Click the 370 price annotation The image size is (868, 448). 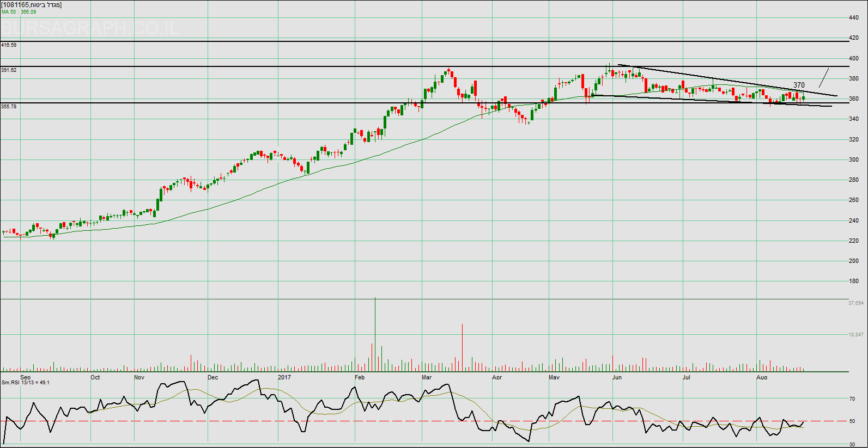(799, 85)
